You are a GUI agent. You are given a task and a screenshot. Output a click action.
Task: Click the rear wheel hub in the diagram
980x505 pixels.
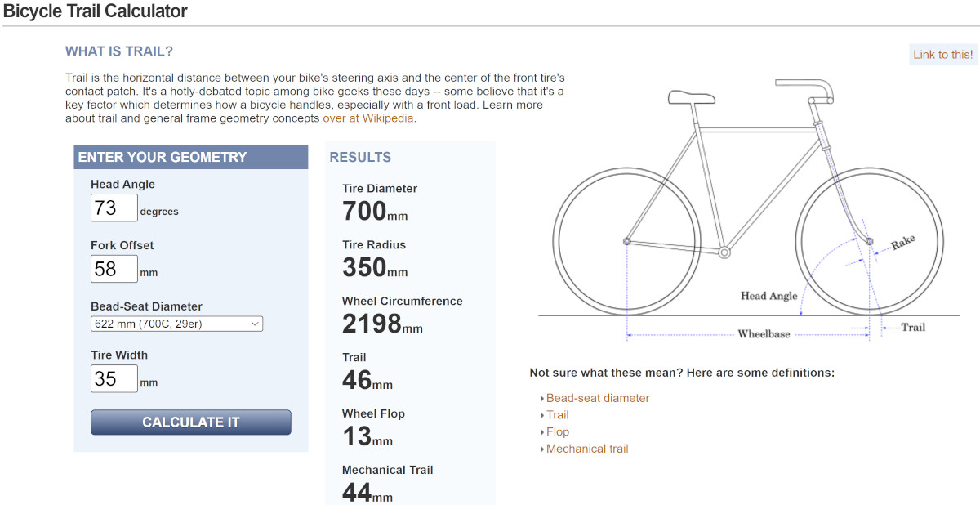[626, 241]
